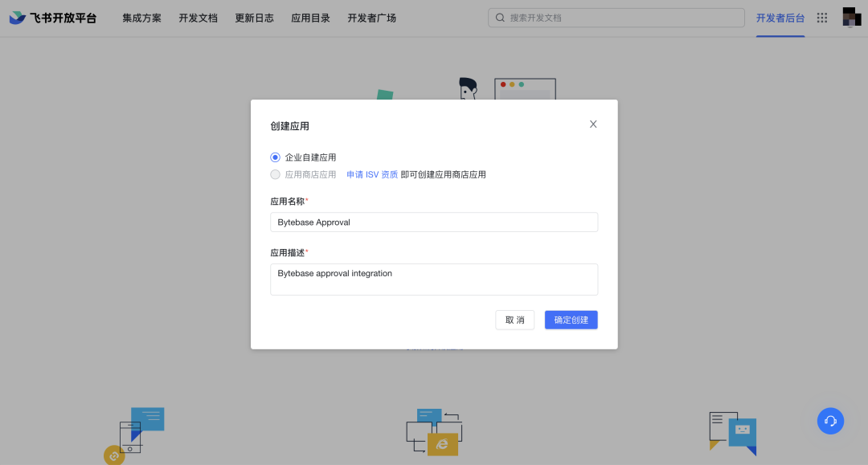Click the 即可创建应用商店应用 hint text
This screenshot has width=868, height=465.
[444, 175]
